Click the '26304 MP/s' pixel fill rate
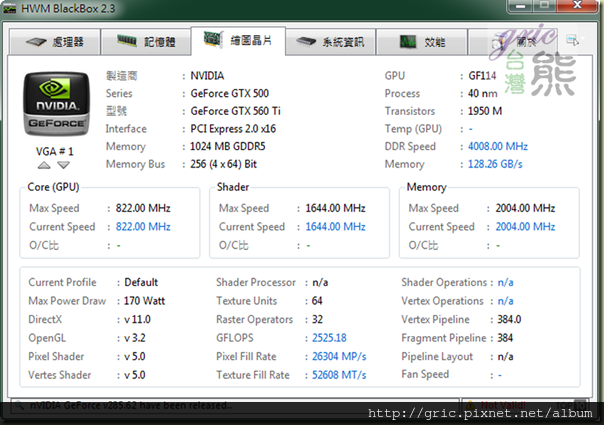The height and width of the screenshot is (425, 604). [339, 356]
